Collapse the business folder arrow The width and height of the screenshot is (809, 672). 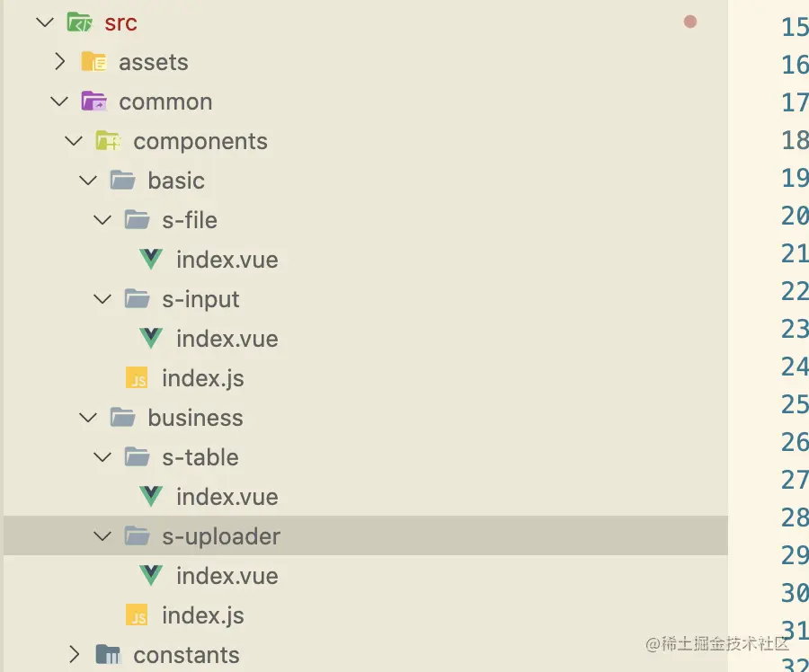pyautogui.click(x=88, y=418)
